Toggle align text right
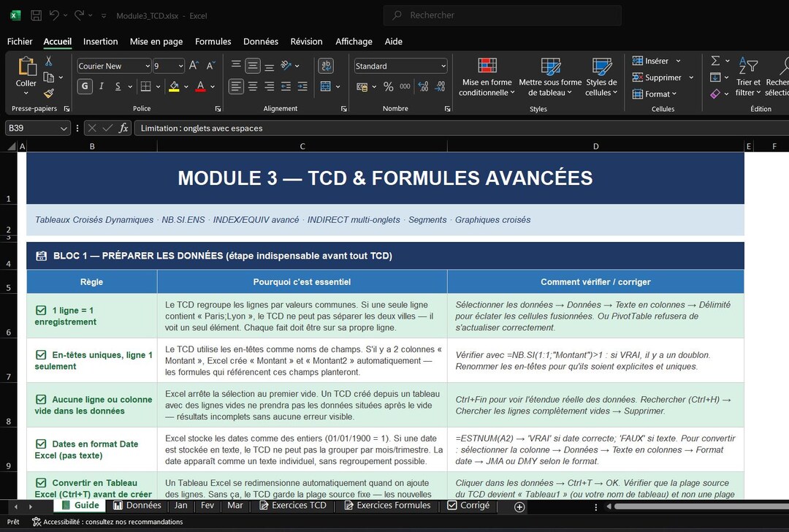This screenshot has height=532, width=789. pos(269,86)
